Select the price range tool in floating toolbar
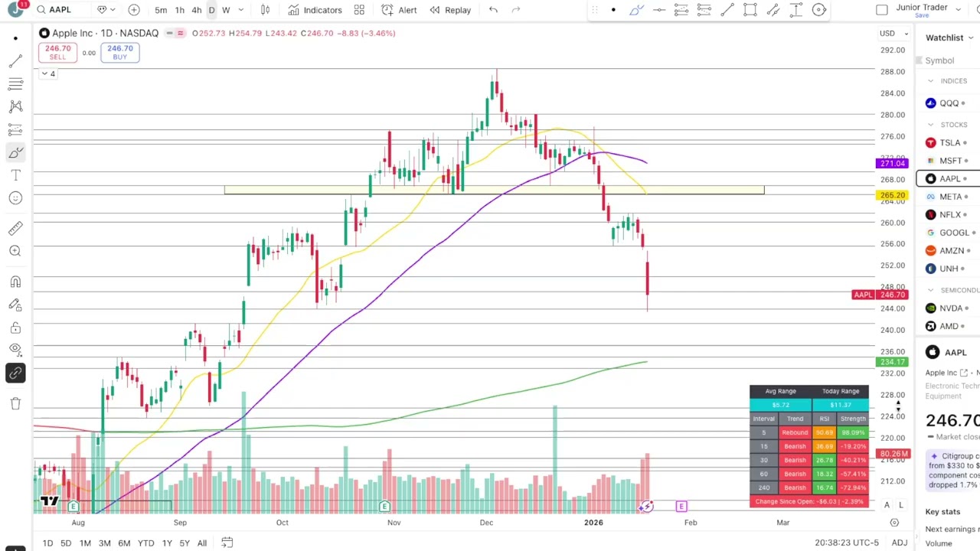 (x=796, y=10)
